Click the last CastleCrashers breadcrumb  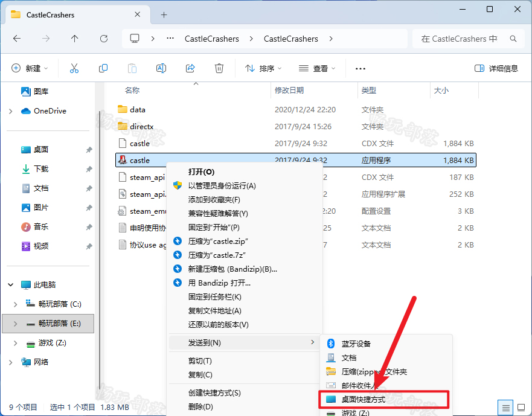[x=291, y=39]
